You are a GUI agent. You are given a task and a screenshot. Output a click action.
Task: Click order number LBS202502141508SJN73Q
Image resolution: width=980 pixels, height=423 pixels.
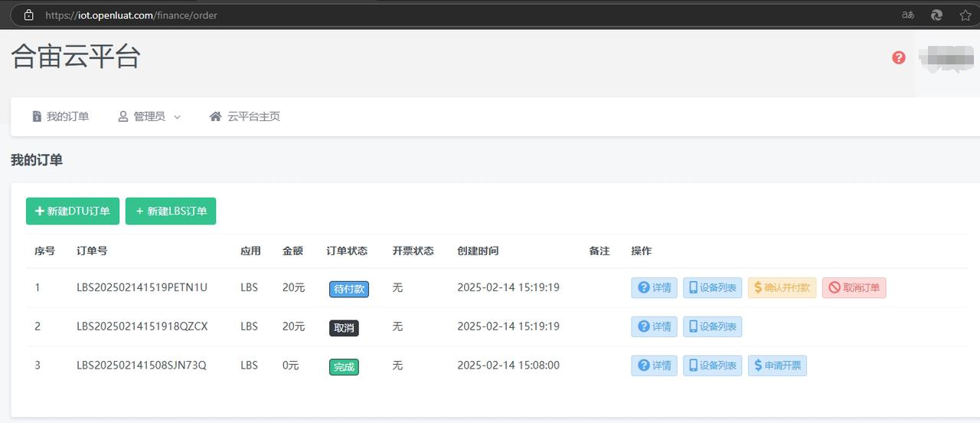coord(142,366)
